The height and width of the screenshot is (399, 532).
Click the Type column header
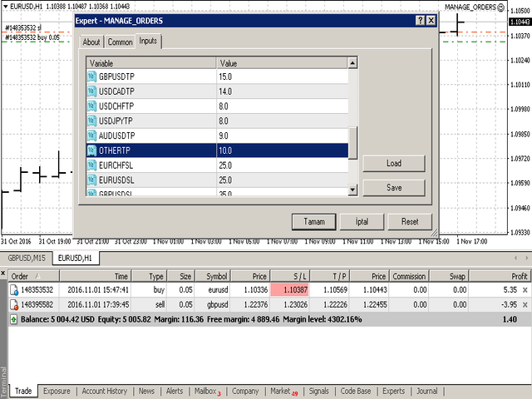pyautogui.click(x=150, y=276)
